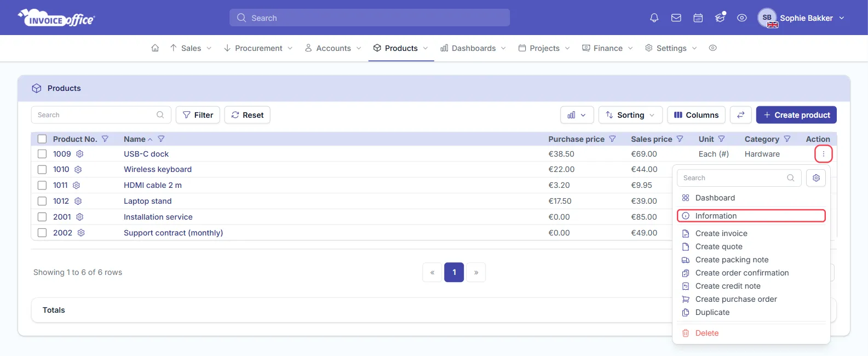Choose Create packing note
Screen dimensions: 868x356
(751, 260)
